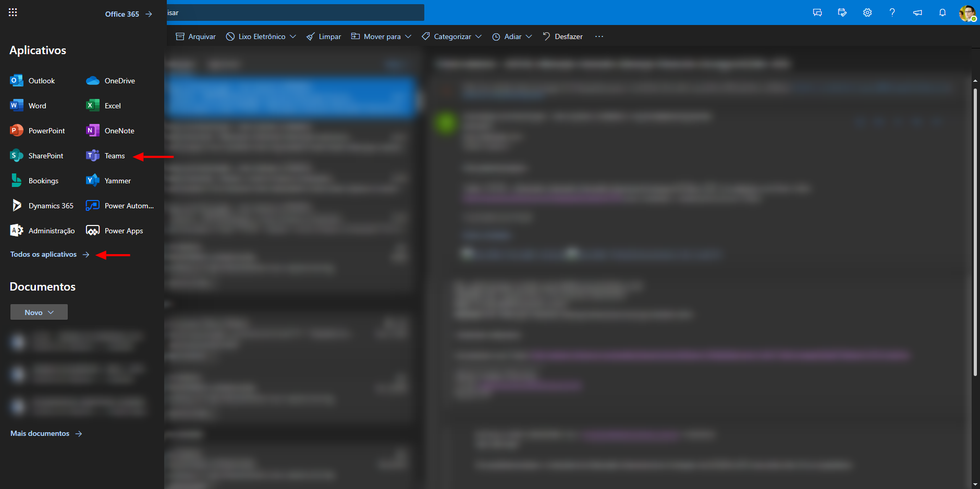Viewport: 980px width, 489px height.
Task: Click the Desfazer undo button
Action: point(562,36)
